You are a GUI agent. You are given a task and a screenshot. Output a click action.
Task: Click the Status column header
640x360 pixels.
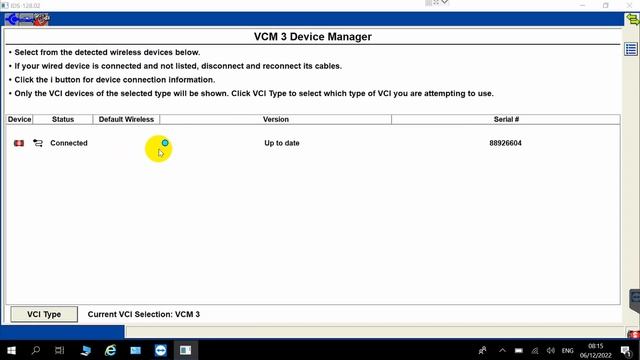63,119
